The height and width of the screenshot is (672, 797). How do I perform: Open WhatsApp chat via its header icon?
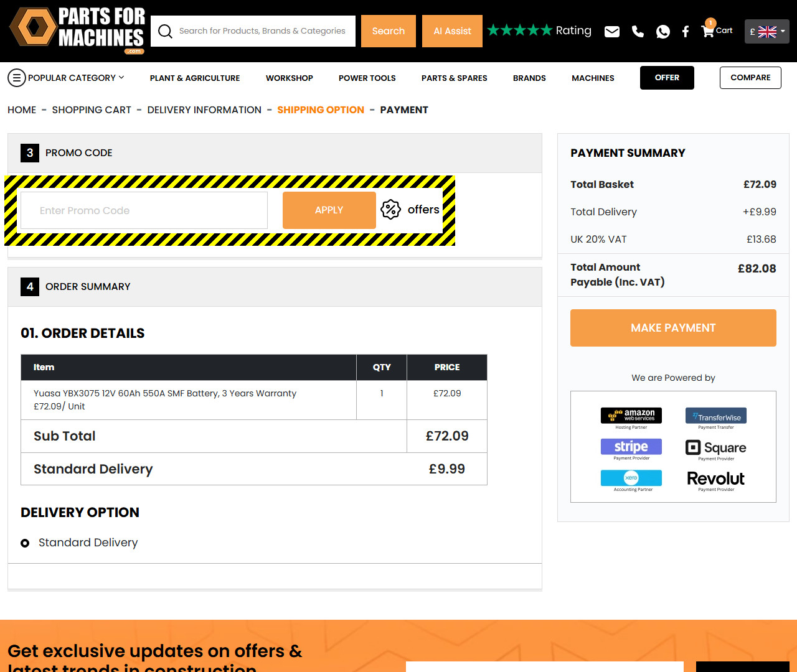(663, 31)
